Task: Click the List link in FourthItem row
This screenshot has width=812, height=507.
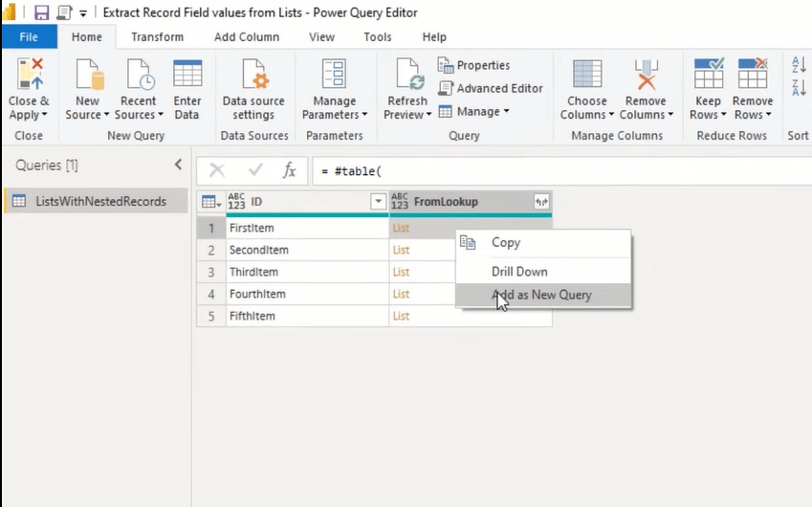Action: coord(401,294)
